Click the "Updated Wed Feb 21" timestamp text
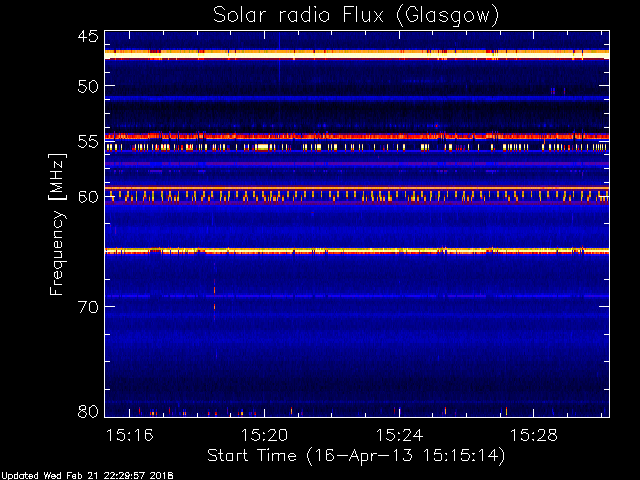This screenshot has width=640, height=480. (87, 476)
